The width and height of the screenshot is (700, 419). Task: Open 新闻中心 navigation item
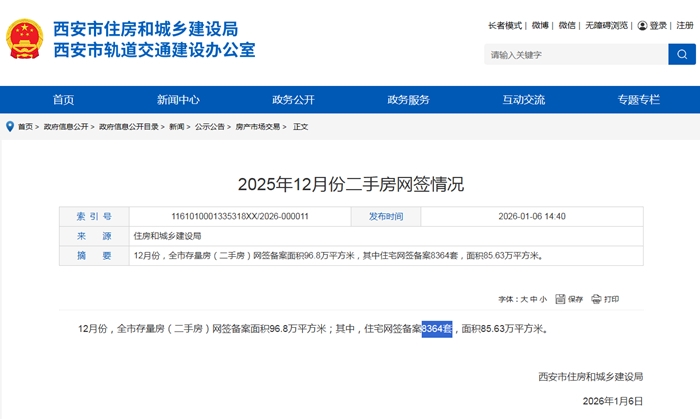(x=178, y=100)
